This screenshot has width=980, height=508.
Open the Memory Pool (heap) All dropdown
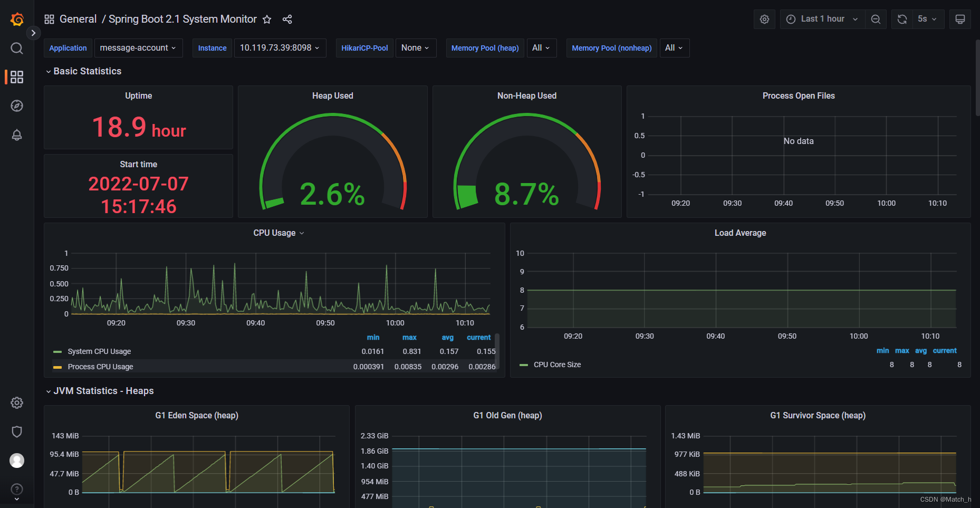pos(541,48)
